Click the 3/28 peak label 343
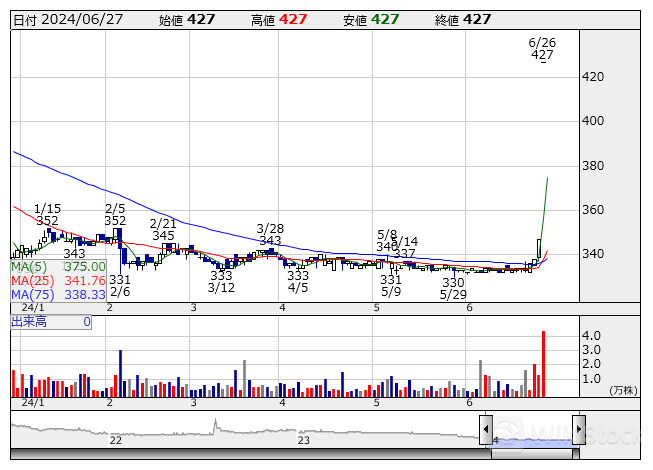653x470 pixels. point(270,241)
